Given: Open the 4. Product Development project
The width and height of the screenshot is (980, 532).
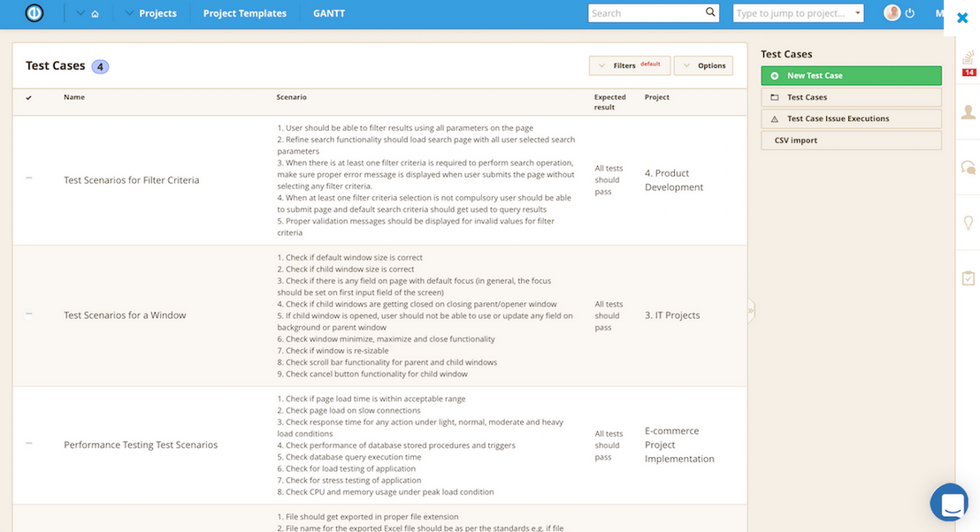Looking at the screenshot, I should [674, 179].
